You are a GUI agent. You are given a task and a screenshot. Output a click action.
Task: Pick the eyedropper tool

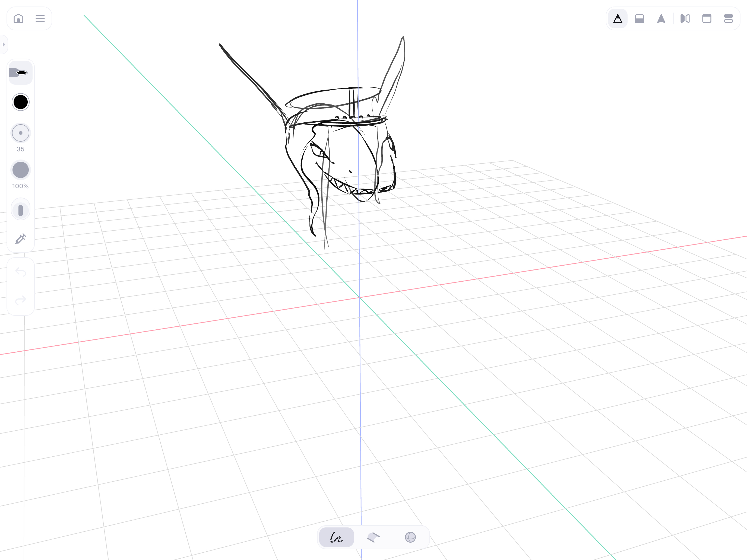tap(21, 239)
